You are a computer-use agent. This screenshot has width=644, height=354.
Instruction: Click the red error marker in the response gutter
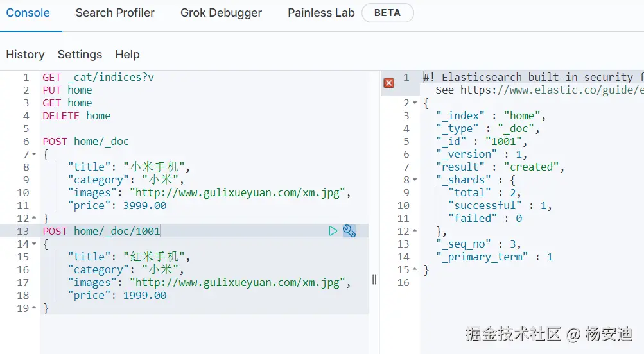click(x=388, y=83)
